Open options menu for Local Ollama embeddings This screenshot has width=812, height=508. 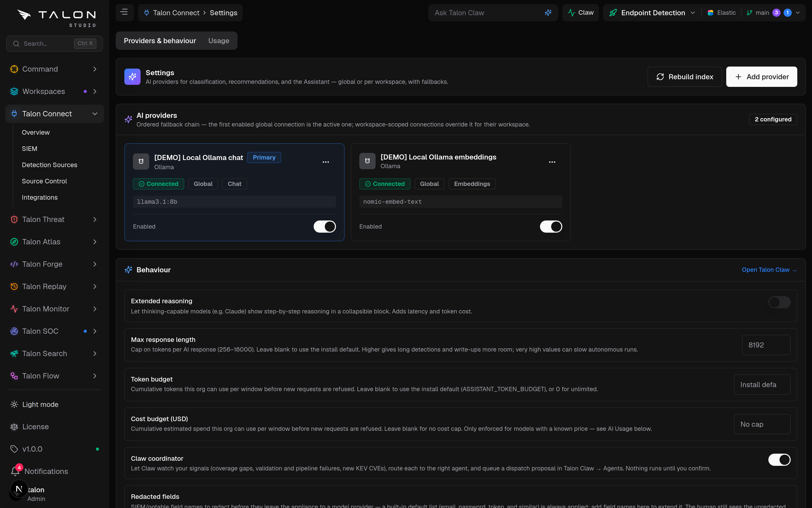[552, 162]
